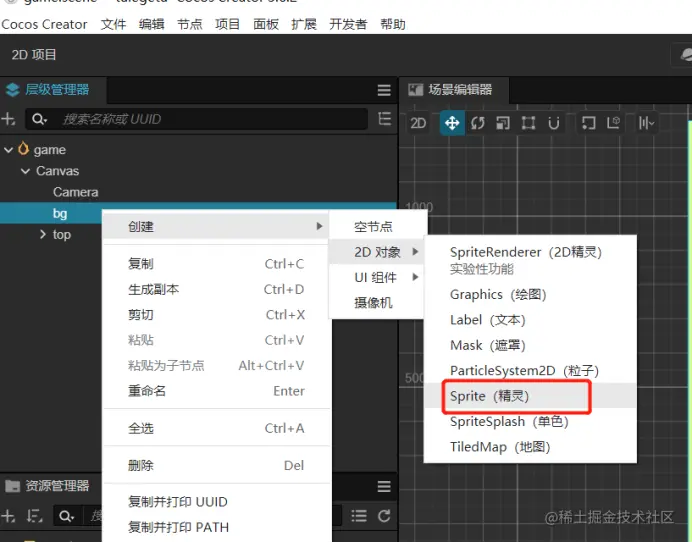
Task: Open the 编辑 menu
Action: pos(151,24)
